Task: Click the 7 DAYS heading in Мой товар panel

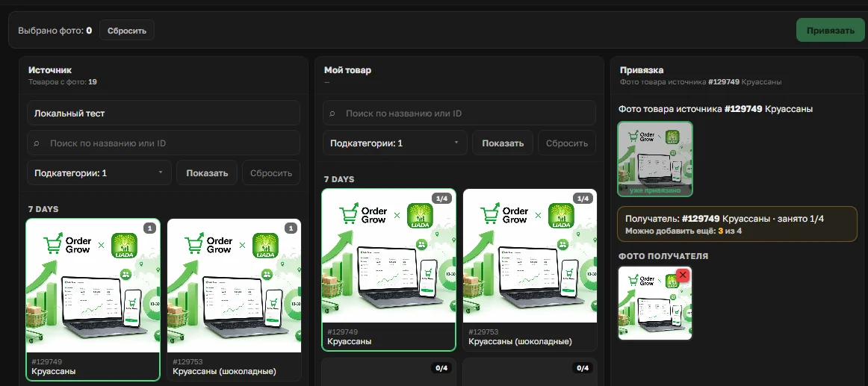Action: click(339, 179)
